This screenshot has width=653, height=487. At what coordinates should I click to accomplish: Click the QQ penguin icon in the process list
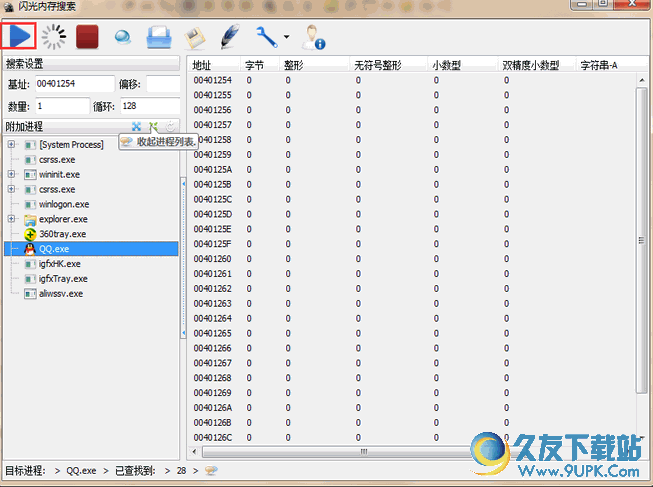30,249
